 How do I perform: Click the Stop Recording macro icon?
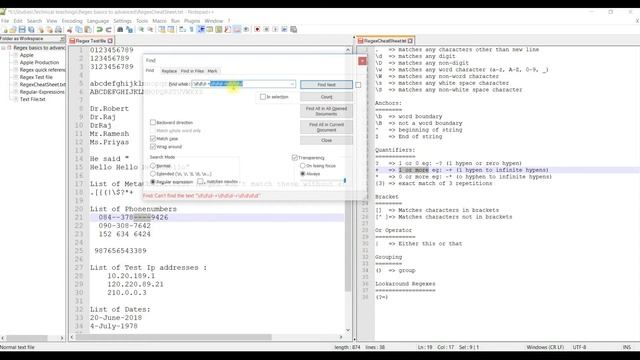[x=266, y=29]
